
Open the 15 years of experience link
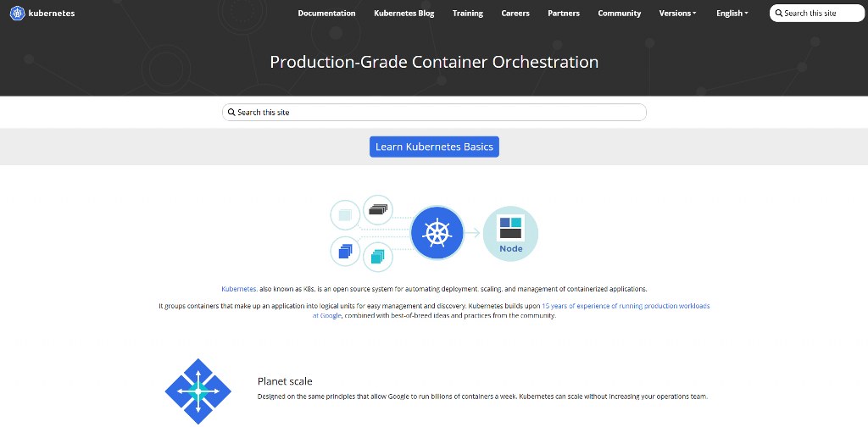pyautogui.click(x=511, y=310)
